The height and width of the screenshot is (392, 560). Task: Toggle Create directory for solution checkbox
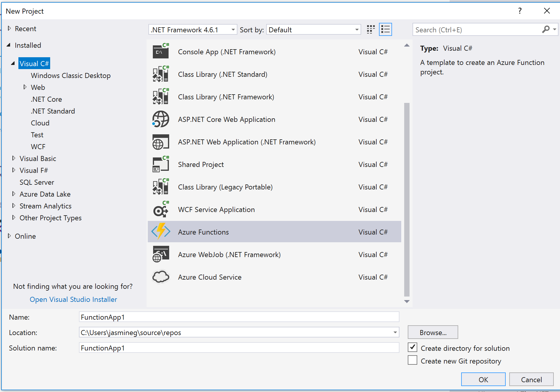pyautogui.click(x=413, y=347)
